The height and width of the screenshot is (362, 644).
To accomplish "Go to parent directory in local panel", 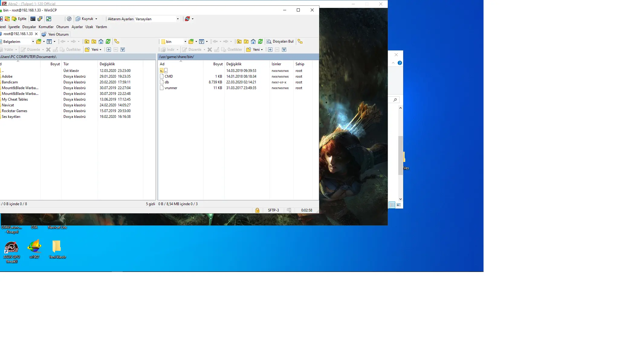I will pos(87,41).
